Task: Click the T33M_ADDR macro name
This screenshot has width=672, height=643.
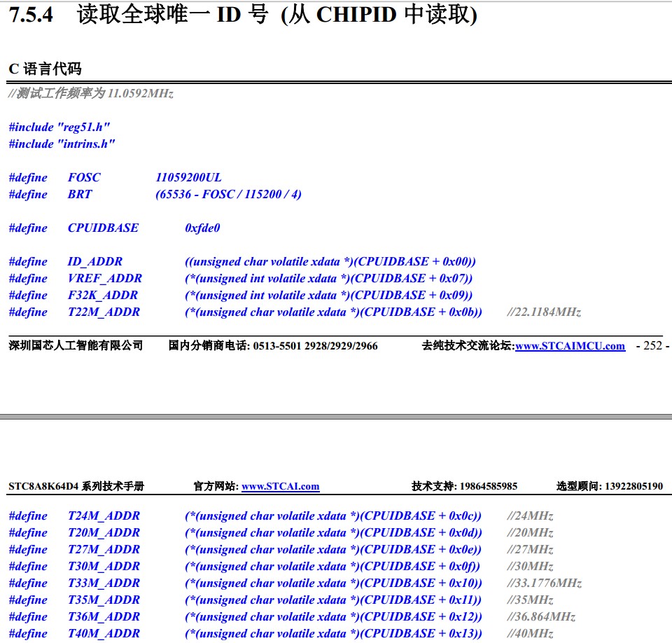Action: click(104, 583)
